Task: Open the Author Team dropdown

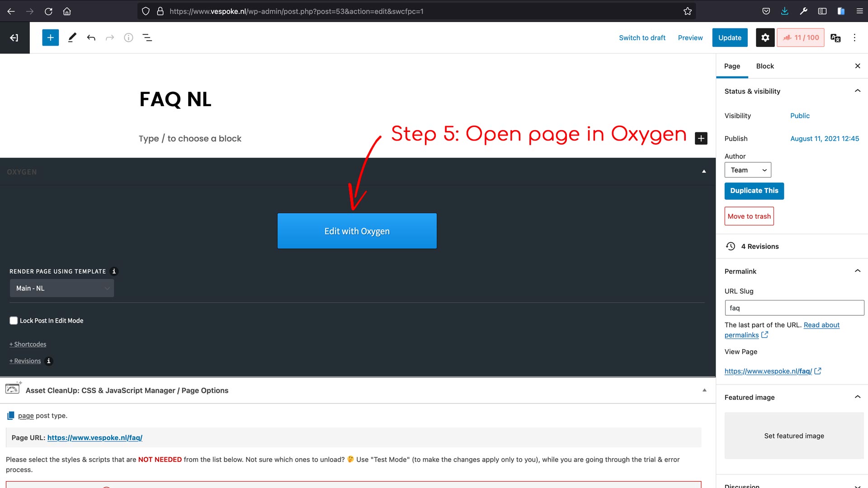Action: (748, 170)
